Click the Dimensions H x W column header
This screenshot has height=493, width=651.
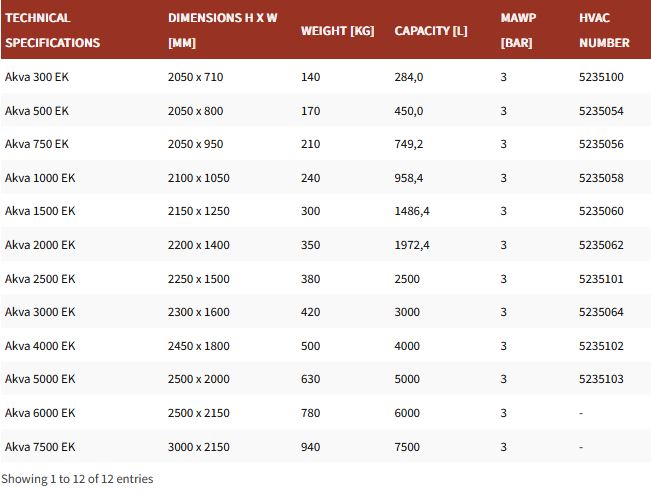(222, 30)
